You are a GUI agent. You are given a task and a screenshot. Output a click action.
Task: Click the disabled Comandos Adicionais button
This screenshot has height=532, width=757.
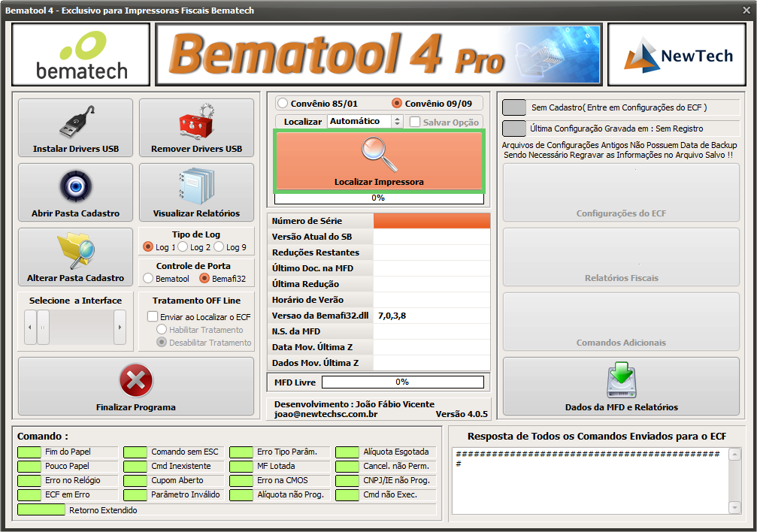(621, 322)
